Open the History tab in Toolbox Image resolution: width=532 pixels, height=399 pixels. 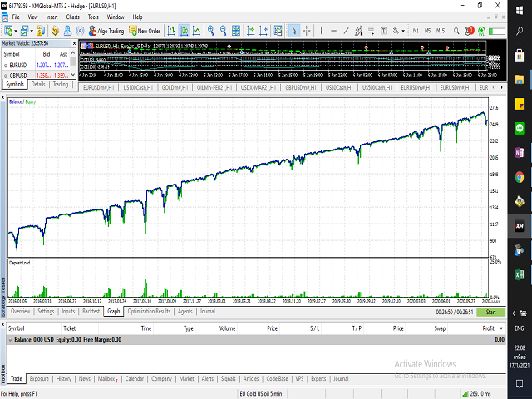64,379
